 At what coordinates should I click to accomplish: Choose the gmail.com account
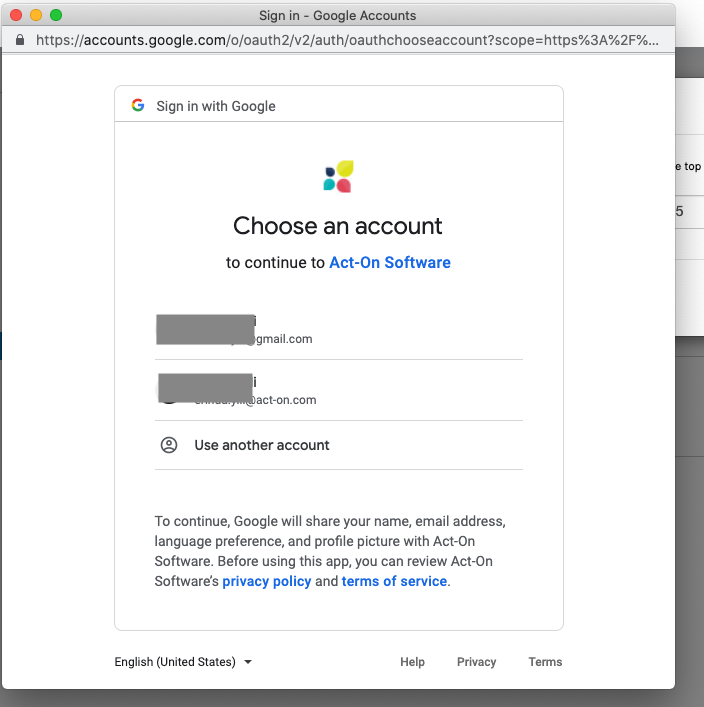coord(339,330)
